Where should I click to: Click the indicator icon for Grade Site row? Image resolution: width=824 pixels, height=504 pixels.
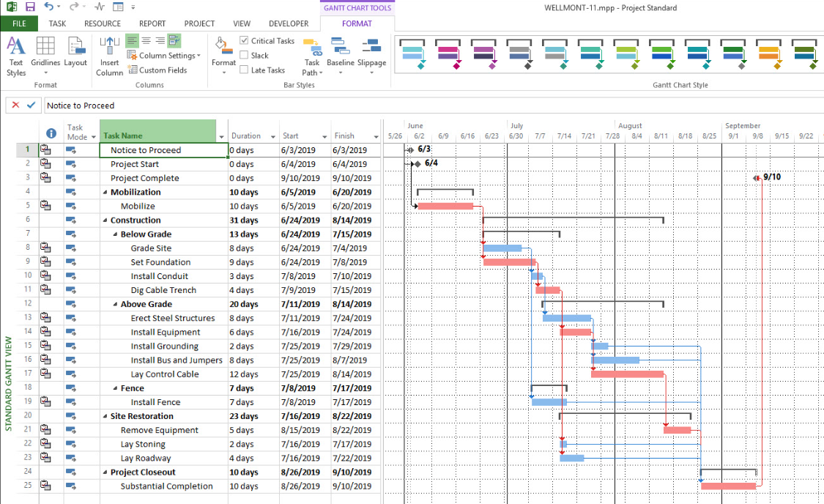[45, 248]
